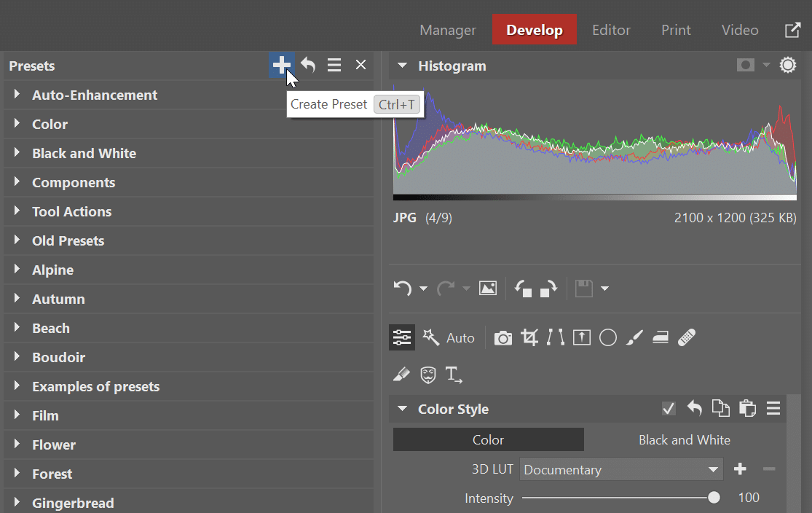Select the Retouching Brush bandage icon

click(685, 337)
